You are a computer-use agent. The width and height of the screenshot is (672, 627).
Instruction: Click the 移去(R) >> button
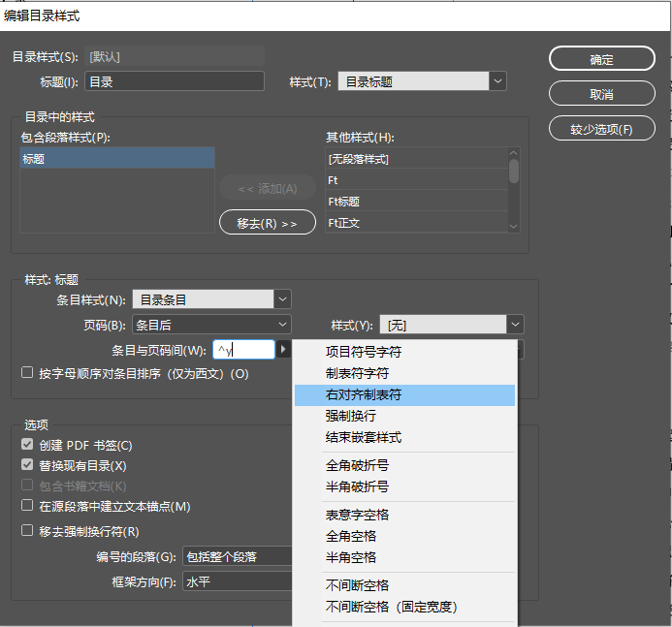[268, 223]
